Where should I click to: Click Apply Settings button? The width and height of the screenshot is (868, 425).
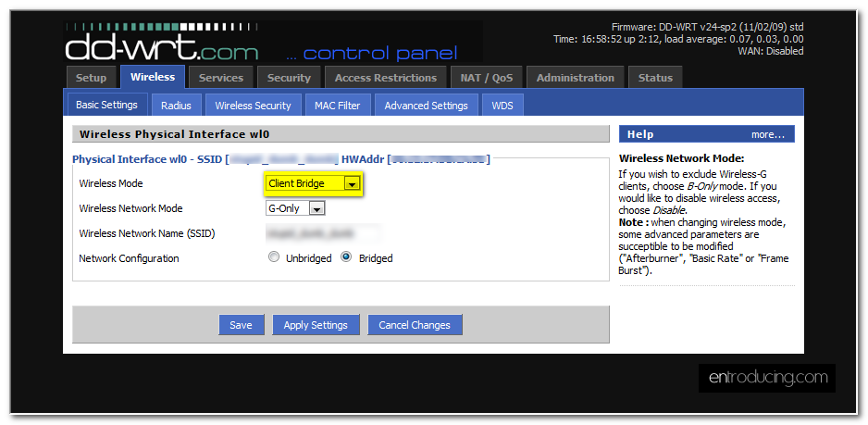[x=316, y=325]
